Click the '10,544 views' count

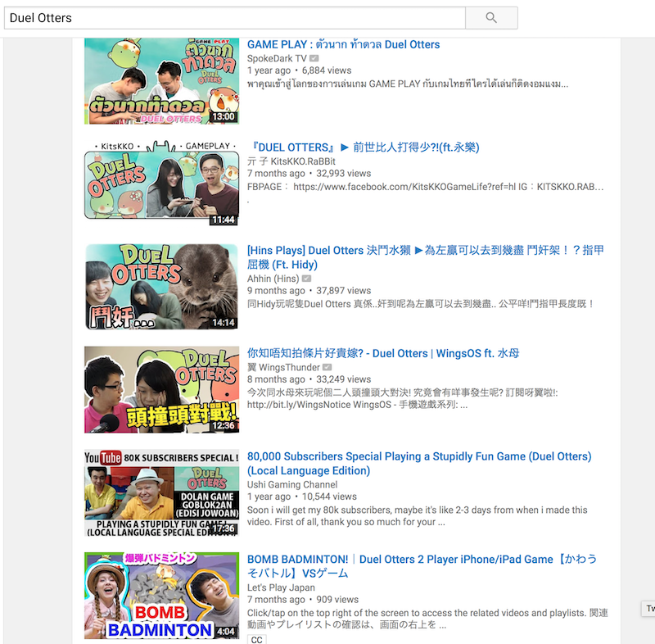(329, 496)
